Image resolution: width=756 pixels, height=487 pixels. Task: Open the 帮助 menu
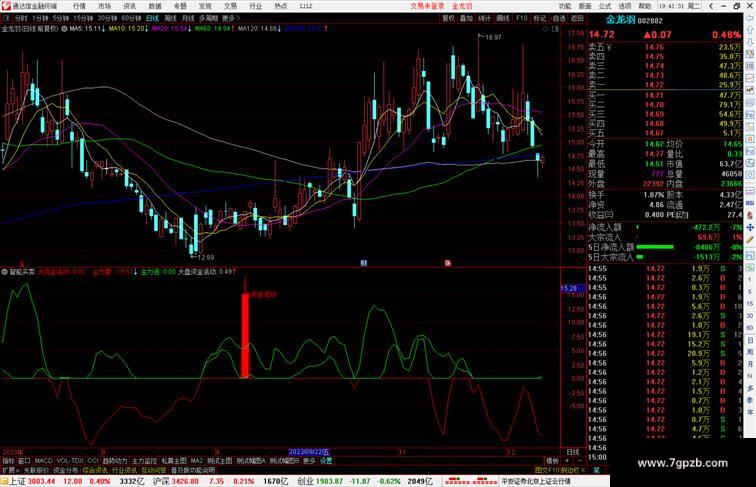pos(645,6)
